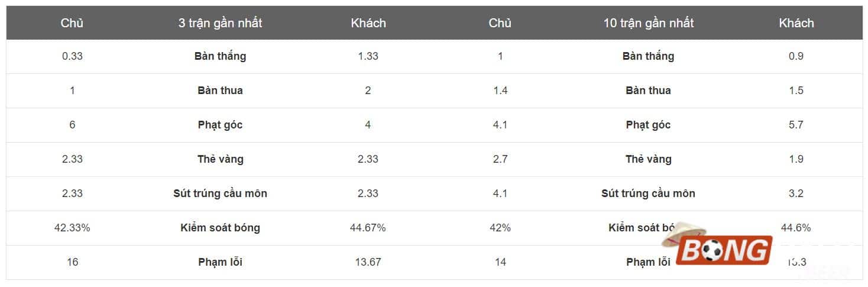Image resolution: width=868 pixels, height=287 pixels.
Task: Select the "10 trận gần nhất" header
Action: 648,23
